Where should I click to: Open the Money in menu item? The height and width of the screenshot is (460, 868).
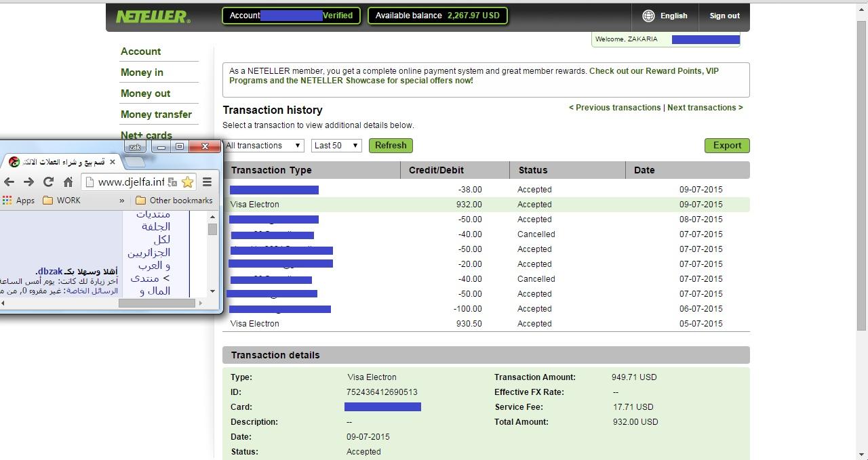click(x=142, y=72)
